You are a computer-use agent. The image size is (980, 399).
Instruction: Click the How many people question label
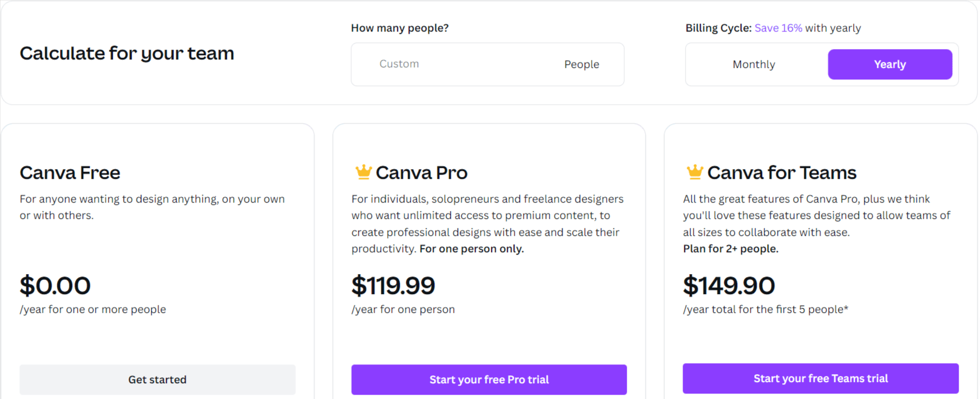pos(400,27)
